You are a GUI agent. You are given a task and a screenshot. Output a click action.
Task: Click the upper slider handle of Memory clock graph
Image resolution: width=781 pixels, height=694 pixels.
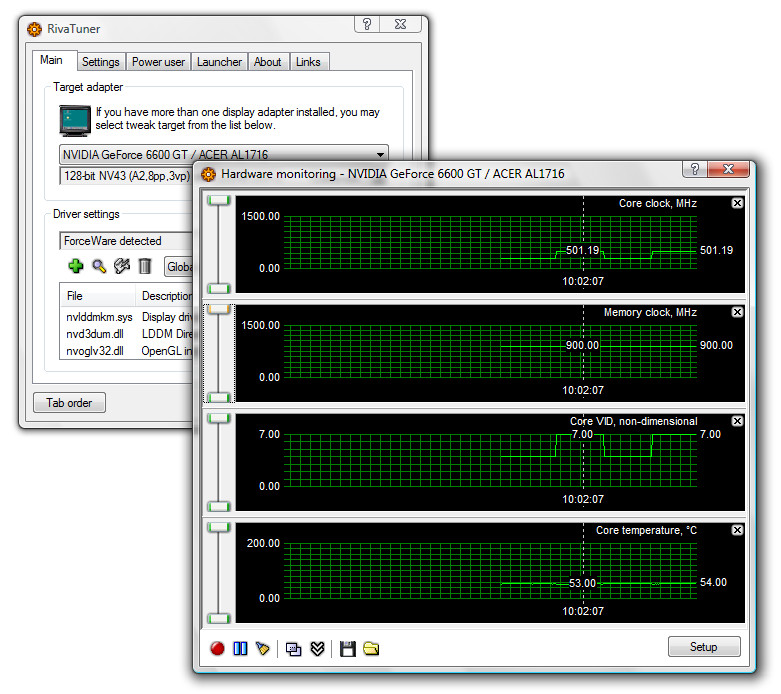[x=219, y=309]
